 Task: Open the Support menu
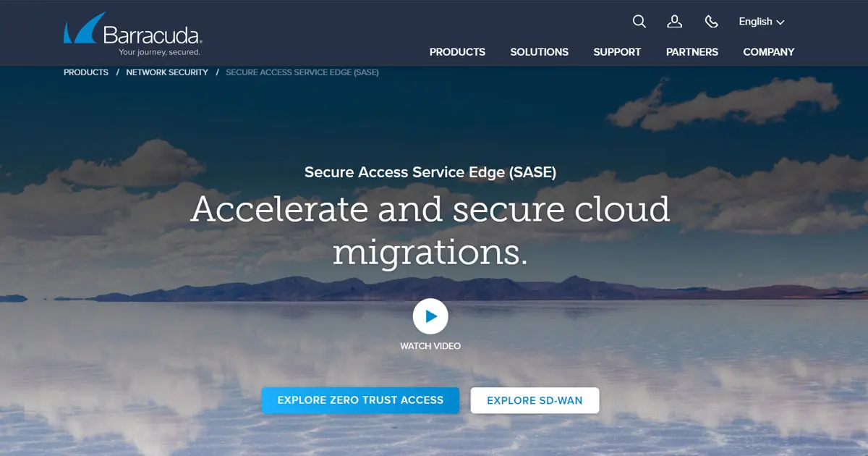click(617, 52)
